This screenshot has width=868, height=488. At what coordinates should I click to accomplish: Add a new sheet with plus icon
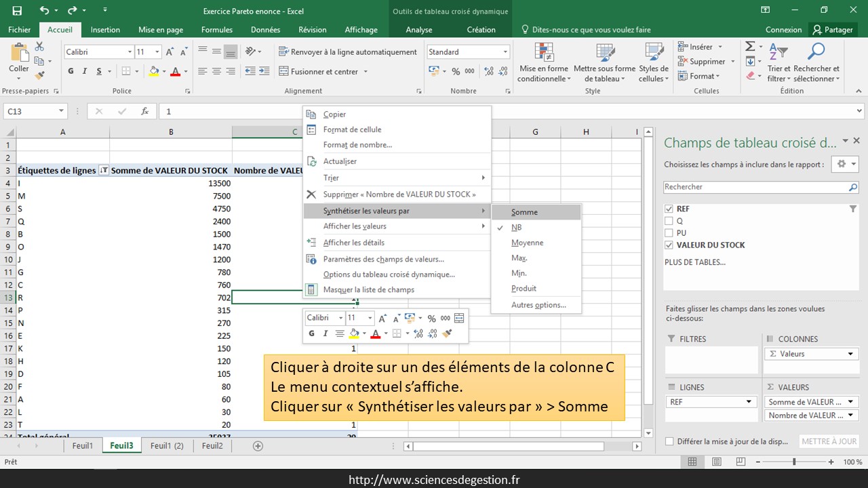click(258, 446)
